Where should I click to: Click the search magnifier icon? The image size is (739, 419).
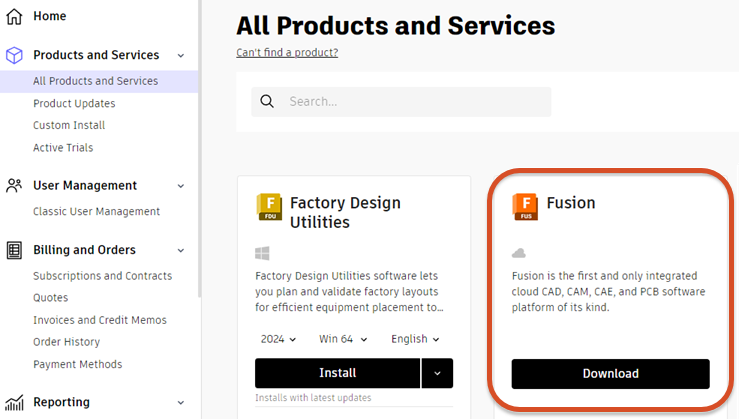click(267, 101)
